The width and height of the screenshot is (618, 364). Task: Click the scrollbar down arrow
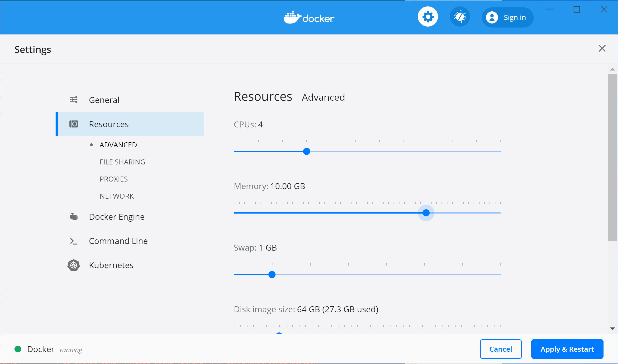(613, 328)
